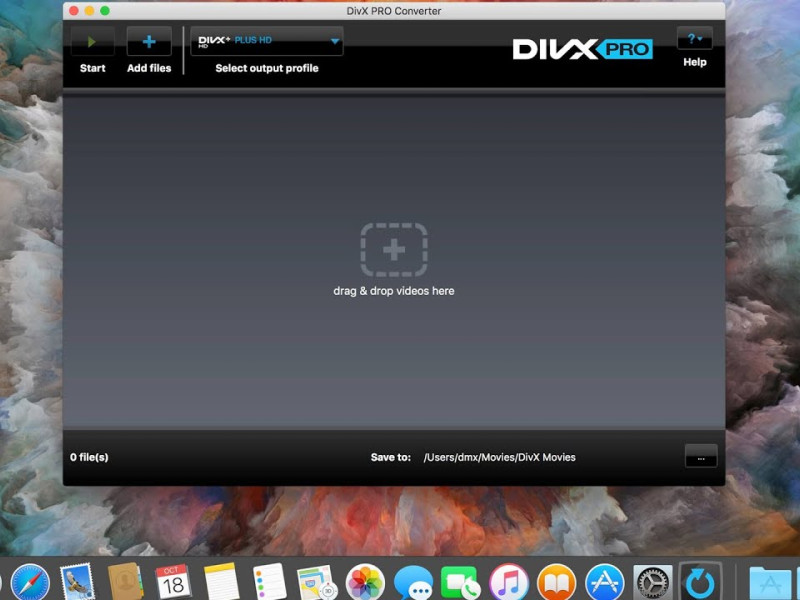Close the DivX PRO Converter window
The width and height of the screenshot is (800, 600).
click(74, 11)
